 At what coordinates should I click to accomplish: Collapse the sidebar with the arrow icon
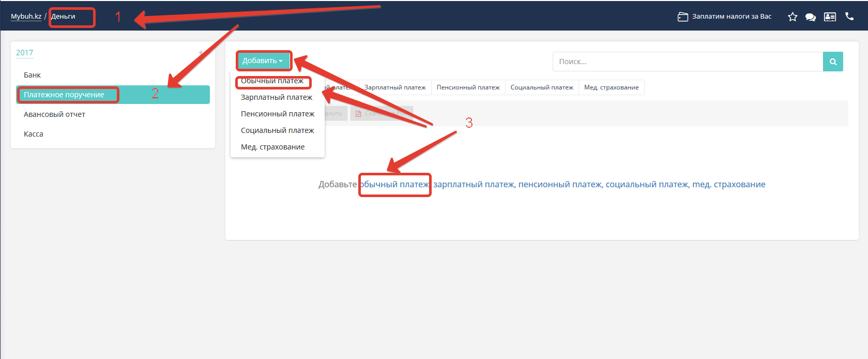tap(201, 53)
